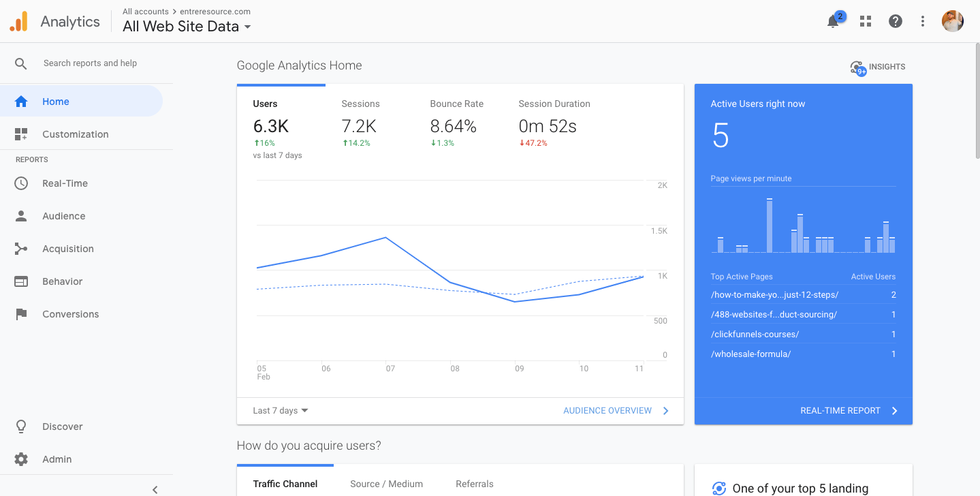Click the users line peak at 07 Feb
Screen dimensions: 980x496
pos(386,238)
